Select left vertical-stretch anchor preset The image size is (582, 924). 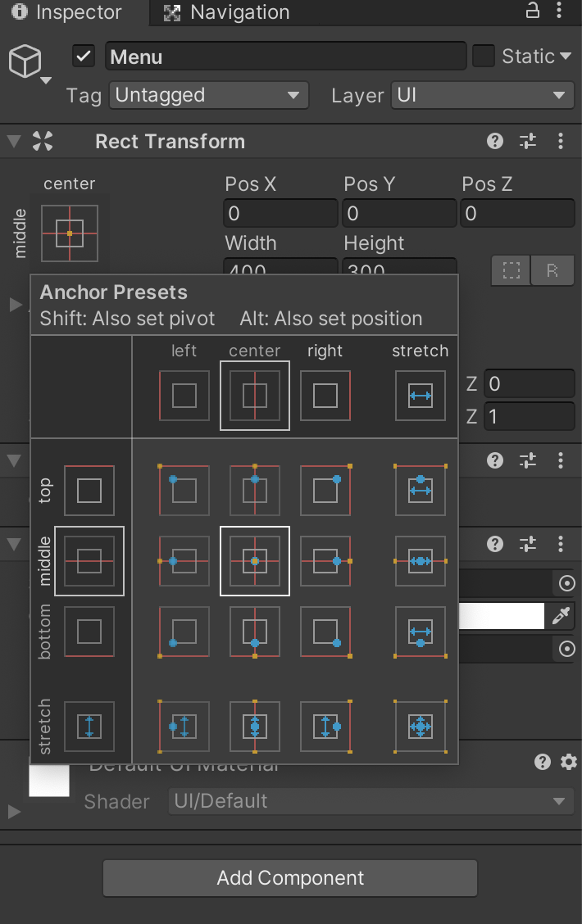[184, 726]
